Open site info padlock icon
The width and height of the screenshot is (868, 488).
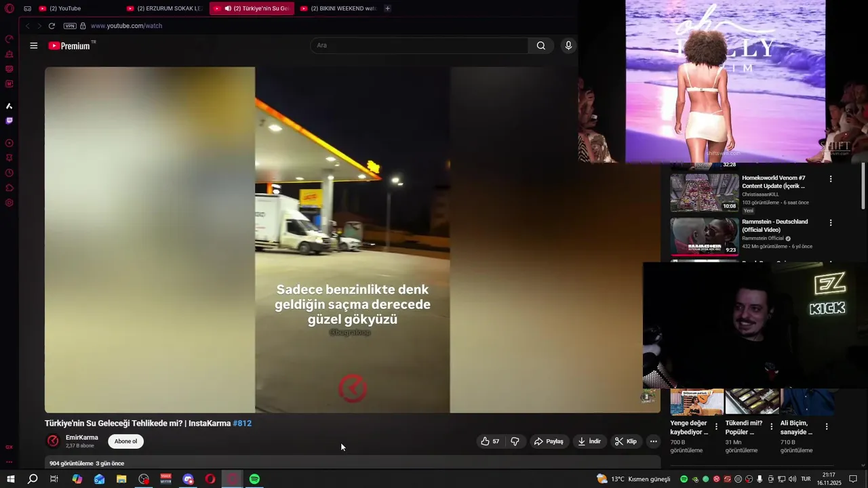83,26
